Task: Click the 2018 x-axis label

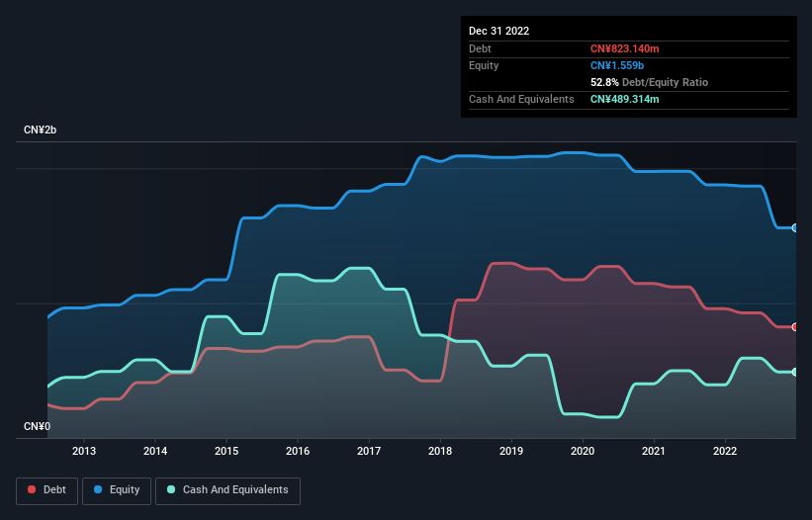Action: (440, 451)
